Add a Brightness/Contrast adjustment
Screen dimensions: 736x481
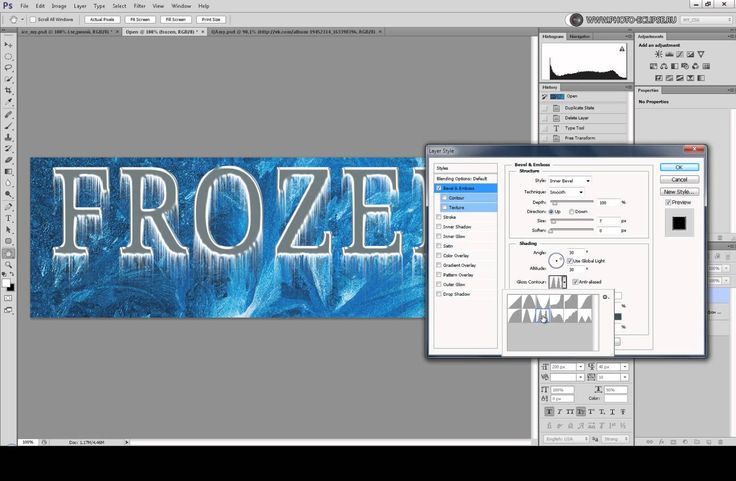[659, 54]
